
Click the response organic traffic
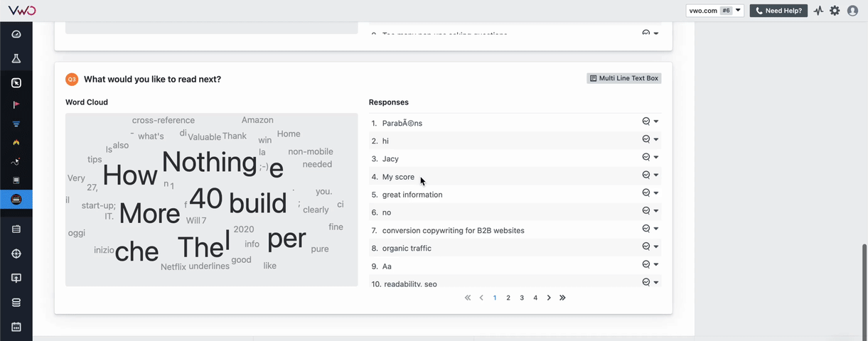(x=407, y=248)
